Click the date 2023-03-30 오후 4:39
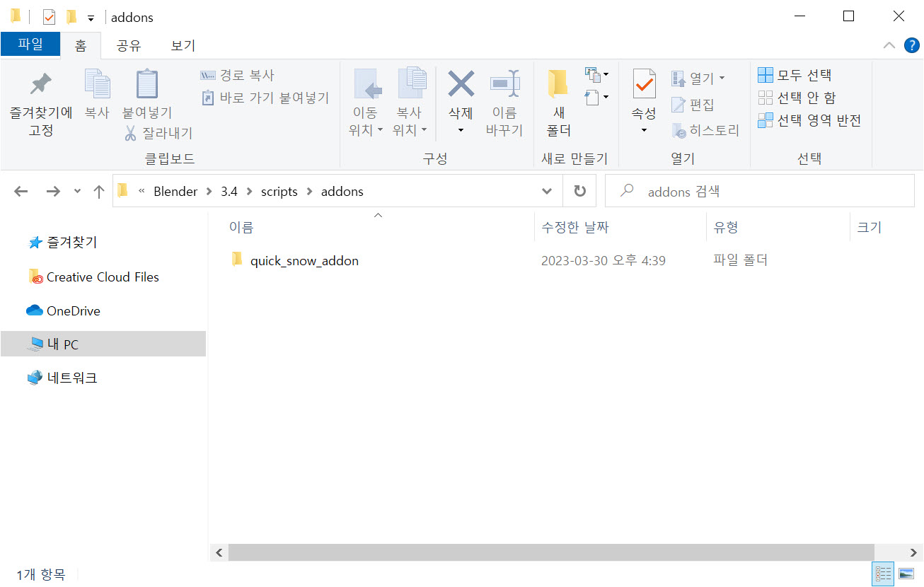The width and height of the screenshot is (924, 587). coord(604,261)
